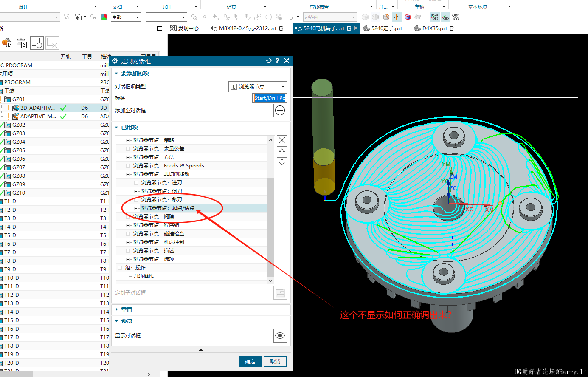Click the reset dialog circular arrow icon
The image size is (588, 377).
(269, 61)
